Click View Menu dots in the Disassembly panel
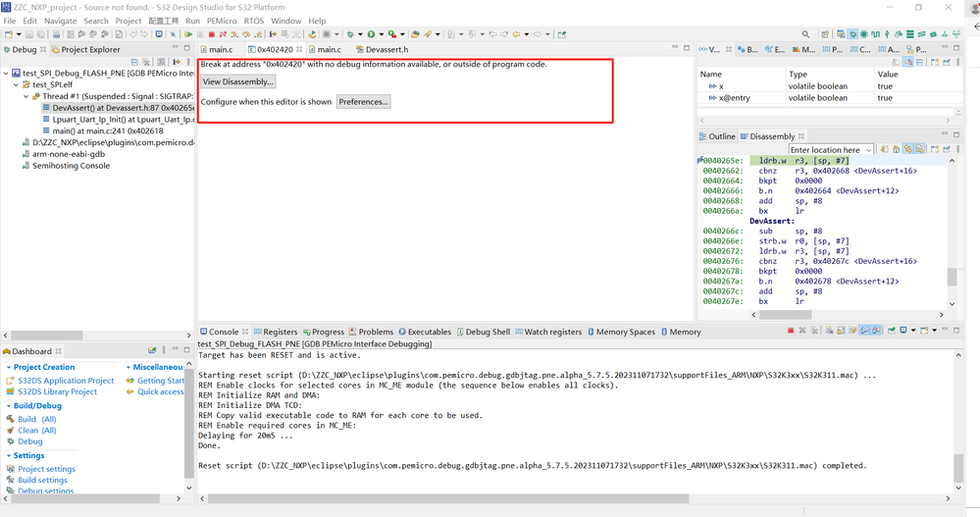 (x=957, y=149)
